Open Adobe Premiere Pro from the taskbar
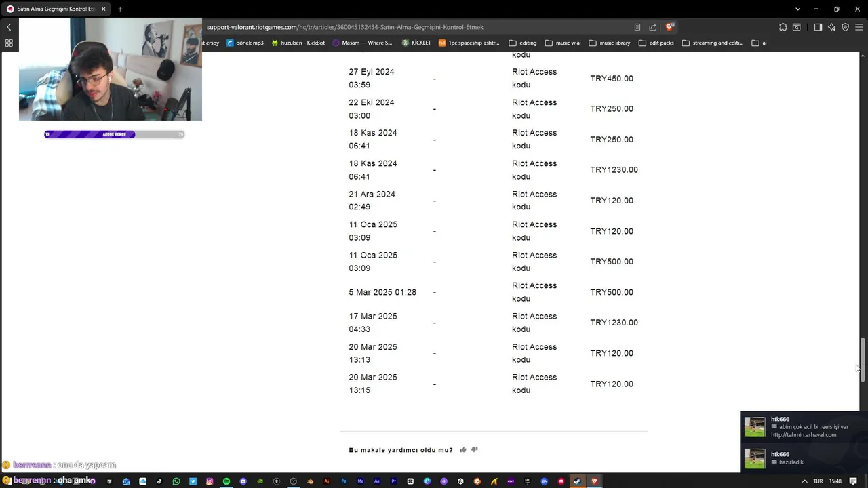 393,481
